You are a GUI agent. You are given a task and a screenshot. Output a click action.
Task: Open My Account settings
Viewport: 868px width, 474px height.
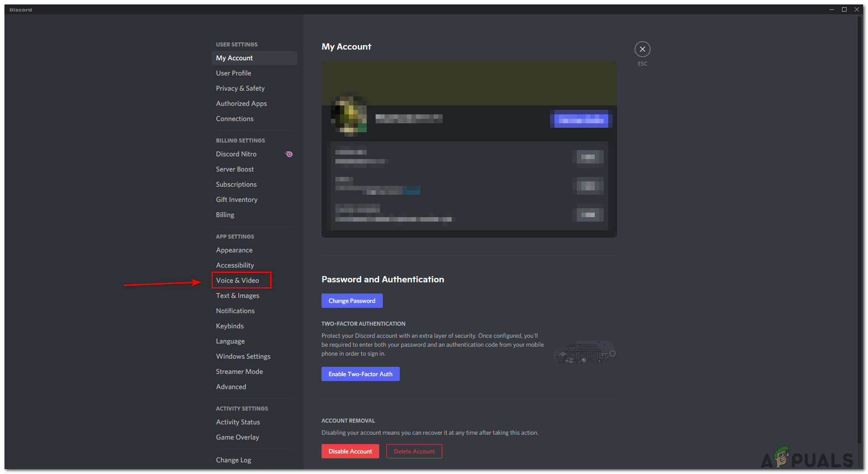[254, 58]
